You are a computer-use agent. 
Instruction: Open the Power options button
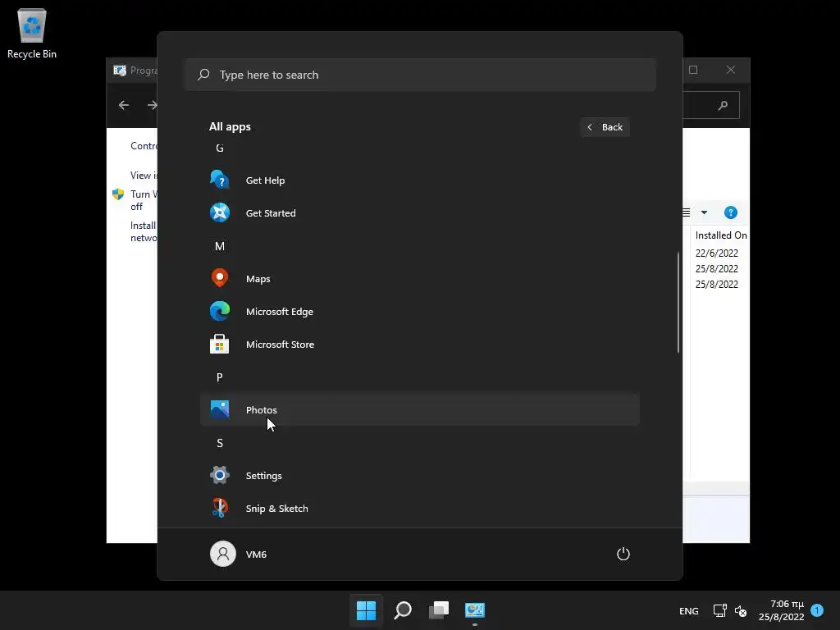tap(623, 554)
